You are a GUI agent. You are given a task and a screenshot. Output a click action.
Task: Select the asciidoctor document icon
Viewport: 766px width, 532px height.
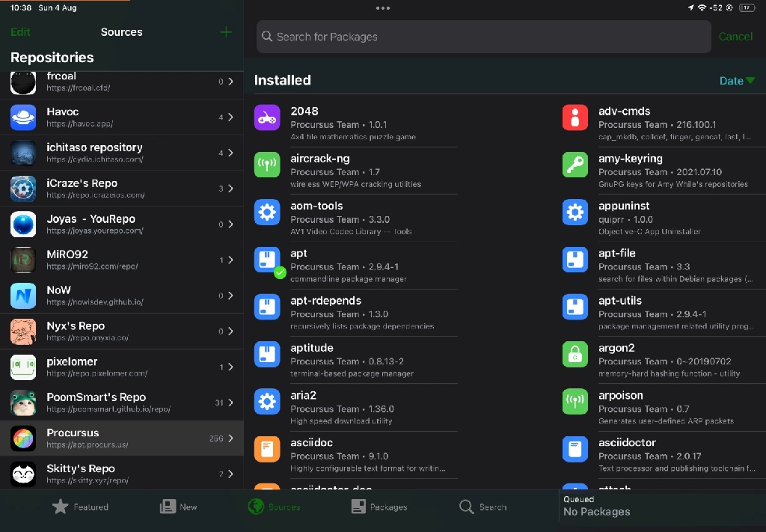tap(575, 450)
